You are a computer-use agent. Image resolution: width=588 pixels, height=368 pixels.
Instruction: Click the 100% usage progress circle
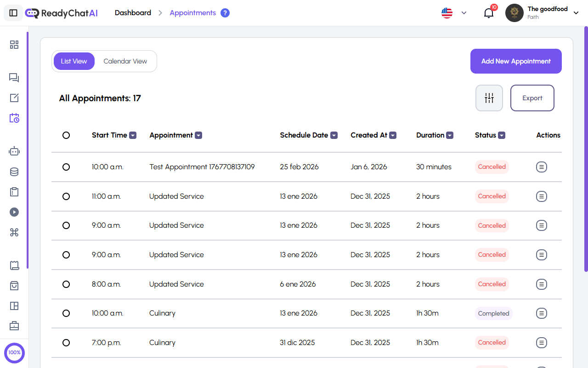coord(14,353)
